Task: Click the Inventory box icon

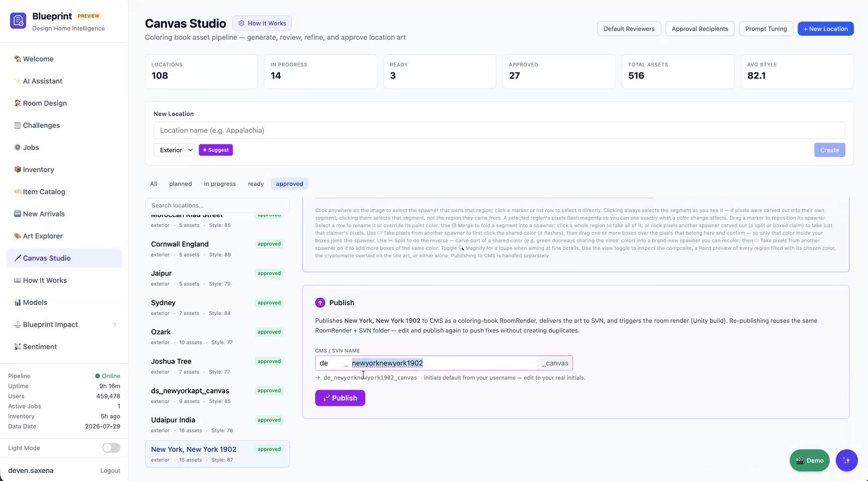Action: (18, 170)
